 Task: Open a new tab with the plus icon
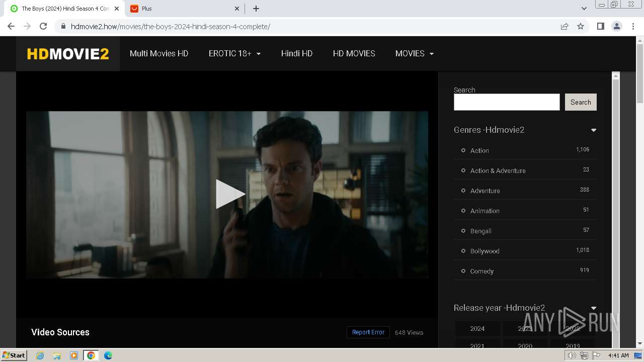point(256,9)
